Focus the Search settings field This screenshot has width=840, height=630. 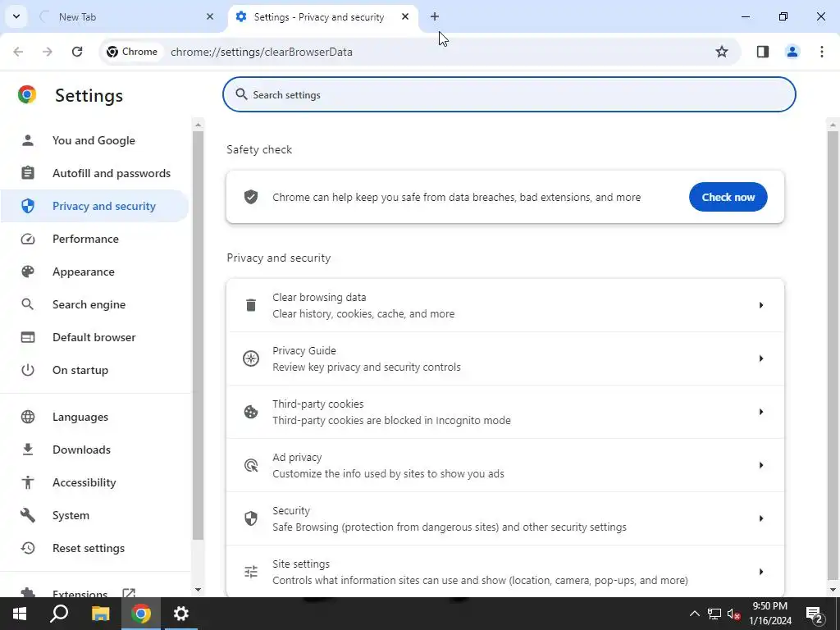click(509, 94)
